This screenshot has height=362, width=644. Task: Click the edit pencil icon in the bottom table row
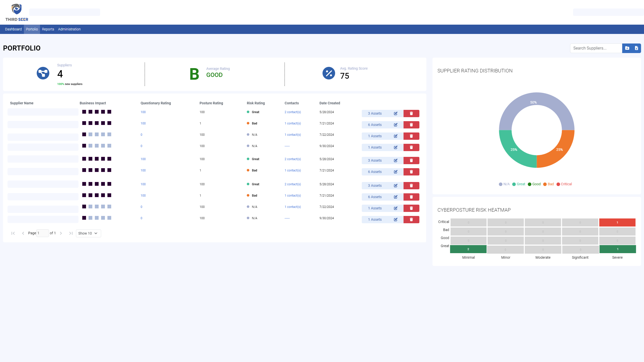[x=396, y=219]
